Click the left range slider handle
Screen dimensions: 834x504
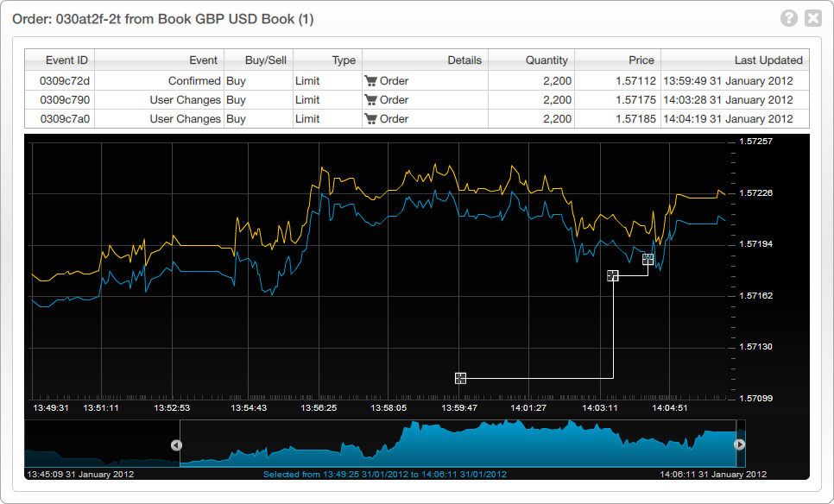point(176,444)
